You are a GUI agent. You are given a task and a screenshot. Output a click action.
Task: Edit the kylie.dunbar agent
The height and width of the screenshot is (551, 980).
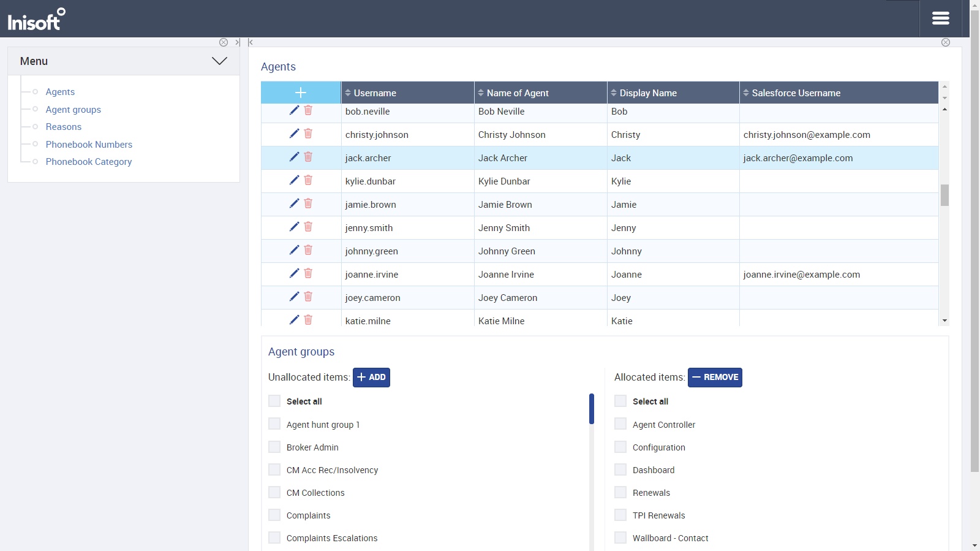click(294, 180)
